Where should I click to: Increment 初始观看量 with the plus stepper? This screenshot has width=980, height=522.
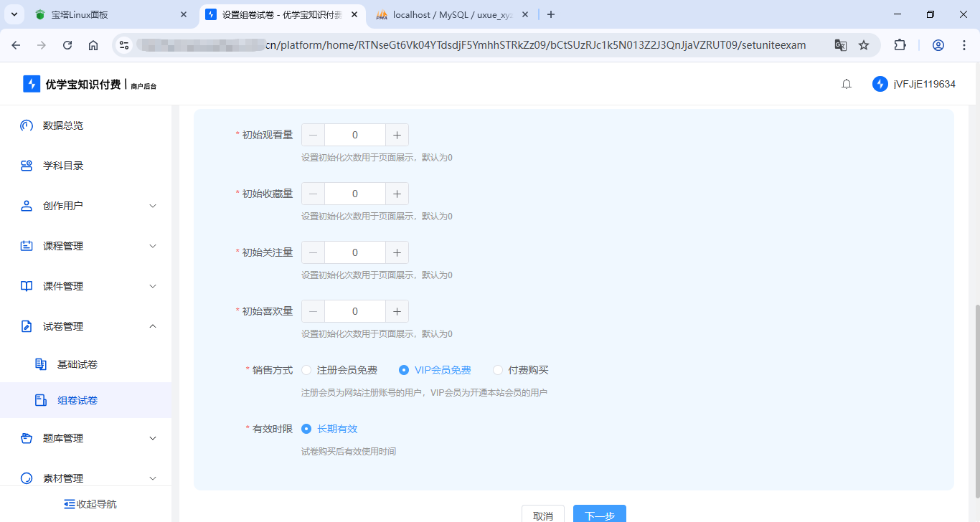coord(397,134)
